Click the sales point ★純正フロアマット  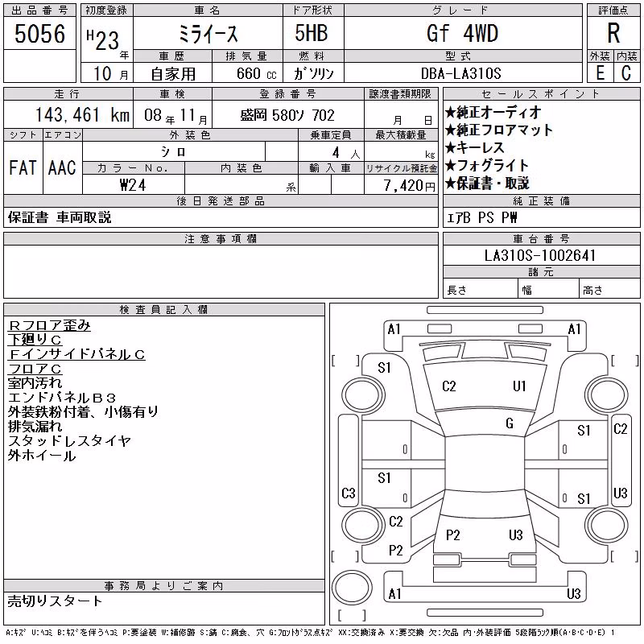499,130
